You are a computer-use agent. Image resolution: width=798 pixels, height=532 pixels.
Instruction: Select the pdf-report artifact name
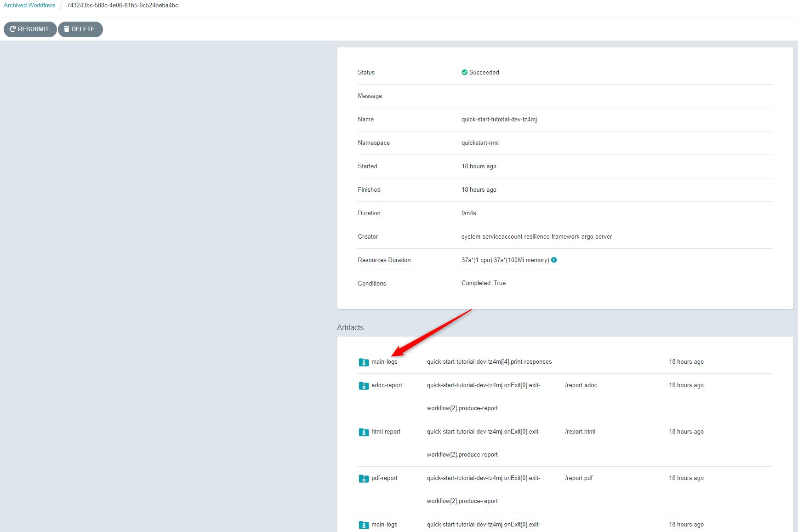384,478
